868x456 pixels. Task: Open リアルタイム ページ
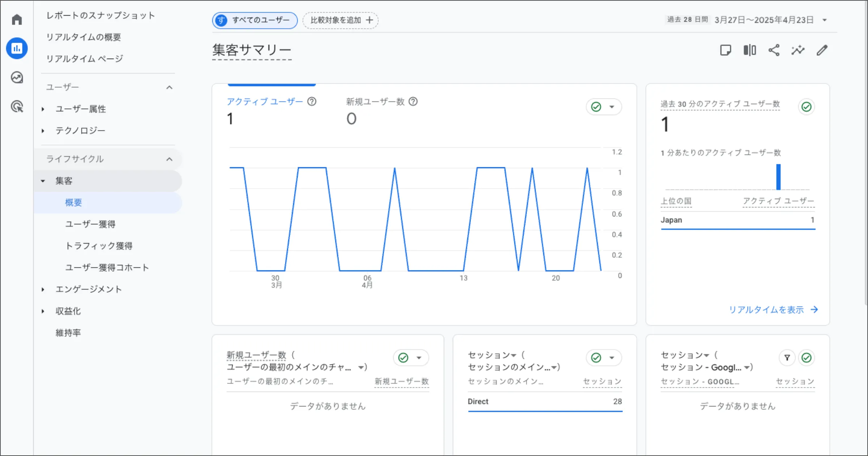pos(85,59)
